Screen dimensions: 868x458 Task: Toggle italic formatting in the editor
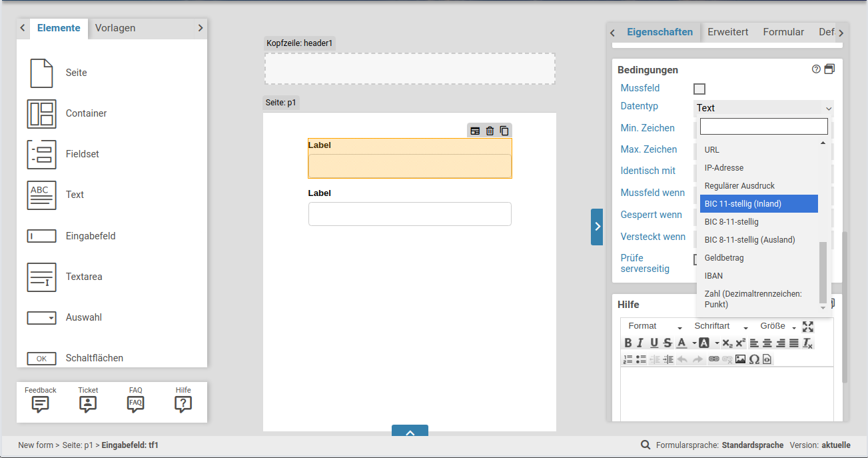pos(640,343)
